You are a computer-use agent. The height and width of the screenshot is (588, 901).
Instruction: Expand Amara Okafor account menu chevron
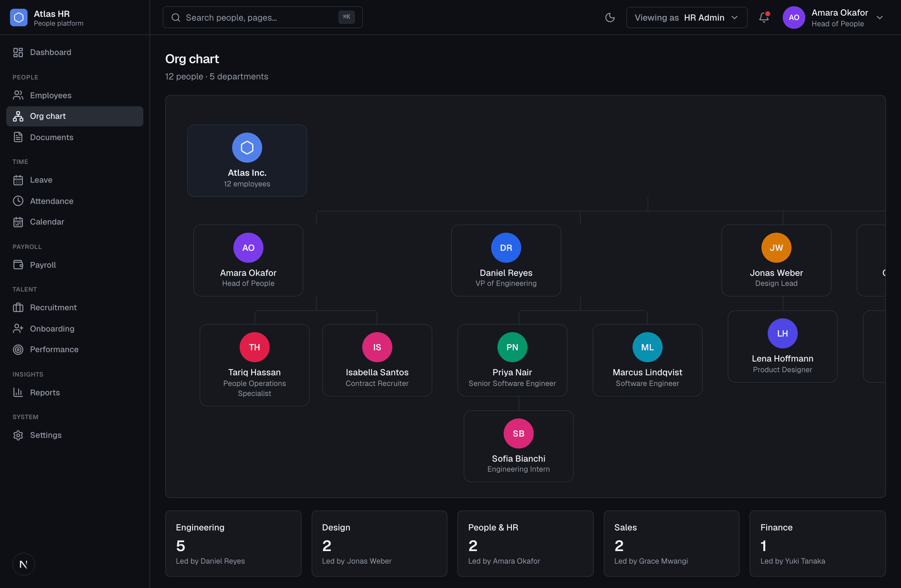(x=879, y=18)
